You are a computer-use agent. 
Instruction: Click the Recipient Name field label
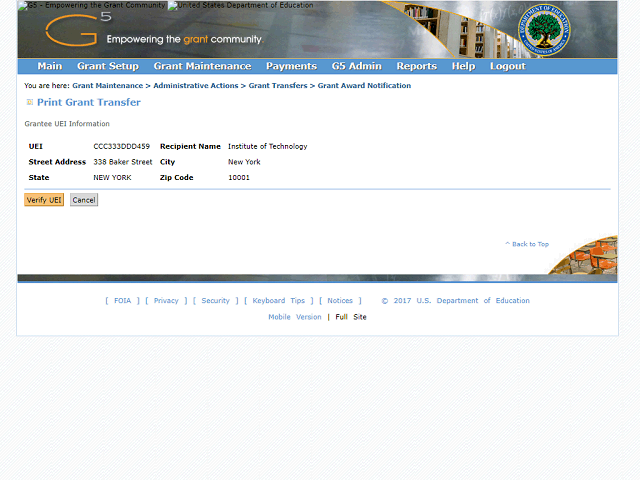pyautogui.click(x=190, y=147)
